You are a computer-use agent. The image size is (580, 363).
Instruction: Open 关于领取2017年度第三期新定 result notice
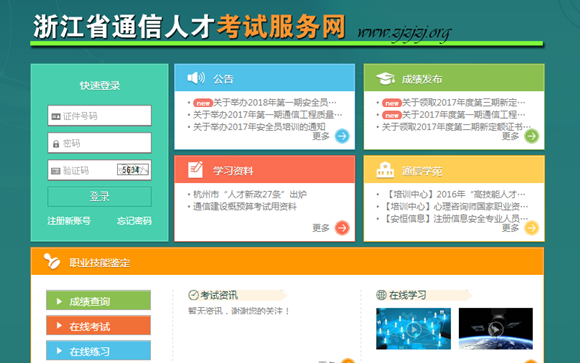pyautogui.click(x=463, y=102)
